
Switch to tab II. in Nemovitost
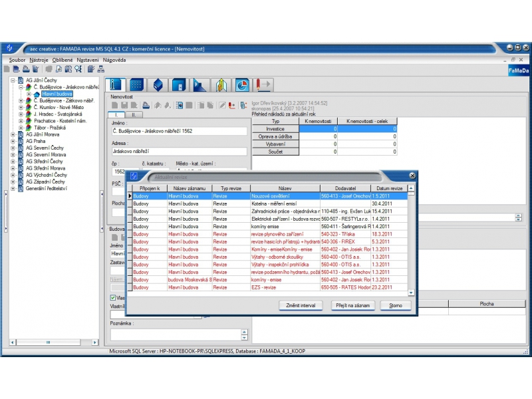(134, 114)
